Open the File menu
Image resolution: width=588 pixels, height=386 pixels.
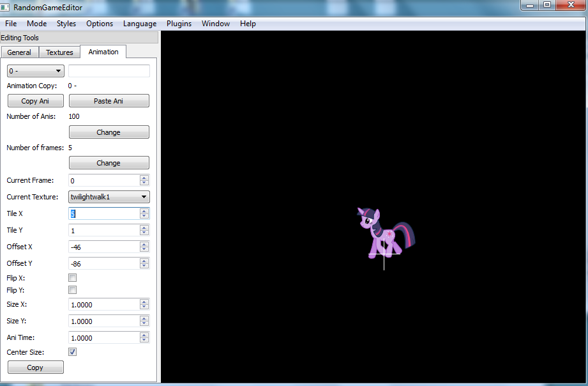click(x=11, y=23)
